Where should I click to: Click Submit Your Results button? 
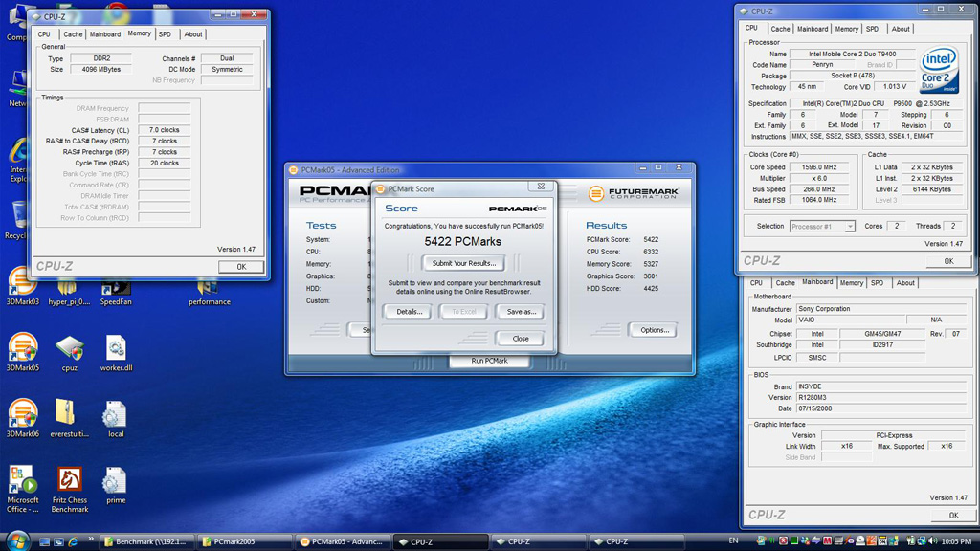point(464,263)
